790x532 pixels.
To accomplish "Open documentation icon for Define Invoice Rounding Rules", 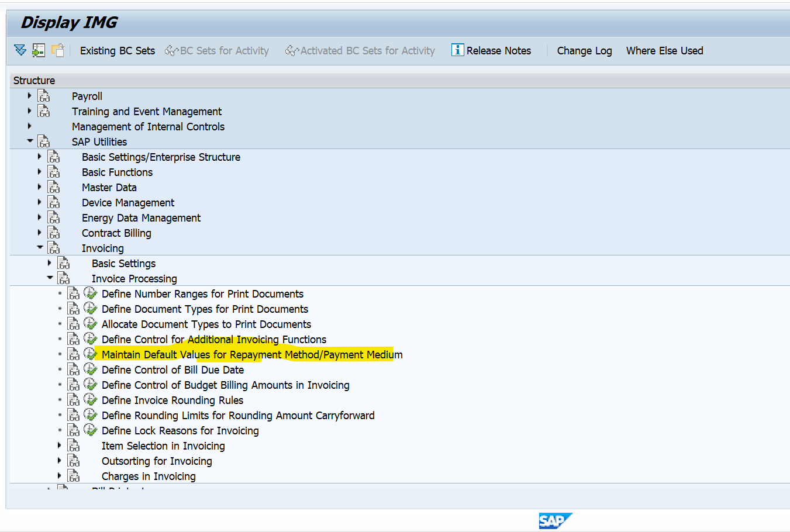I will click(74, 400).
